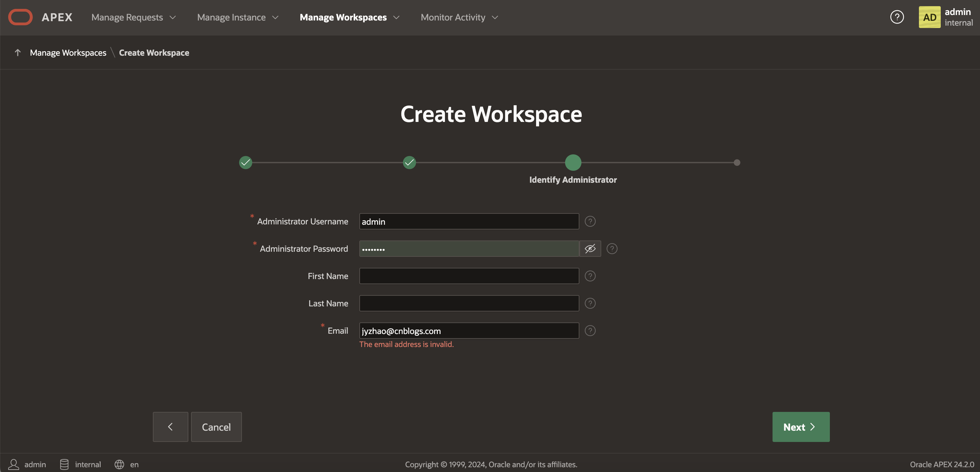Click into the Email input field
980x472 pixels.
tap(469, 331)
